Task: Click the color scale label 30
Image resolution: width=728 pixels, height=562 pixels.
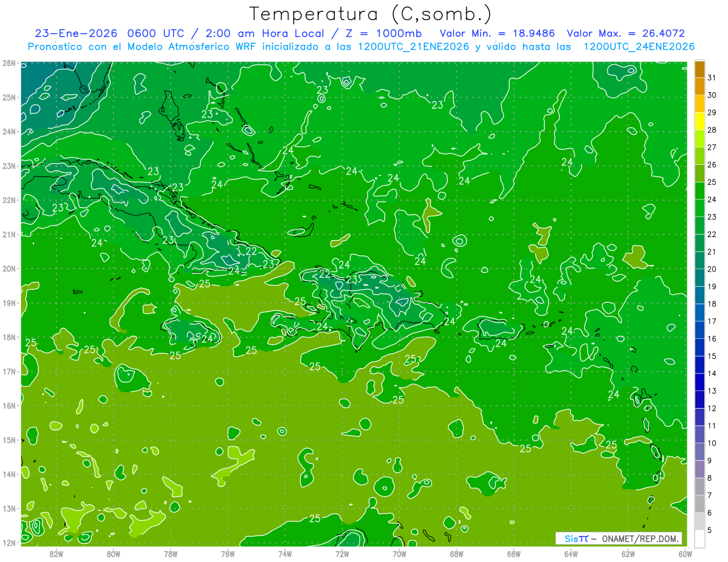Action: coord(712,95)
